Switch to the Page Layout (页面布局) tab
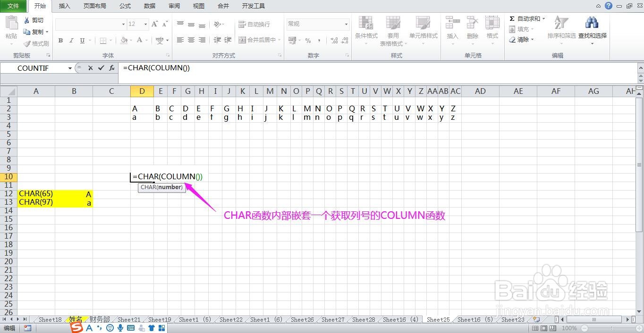Image resolution: width=644 pixels, height=333 pixels. [94, 6]
